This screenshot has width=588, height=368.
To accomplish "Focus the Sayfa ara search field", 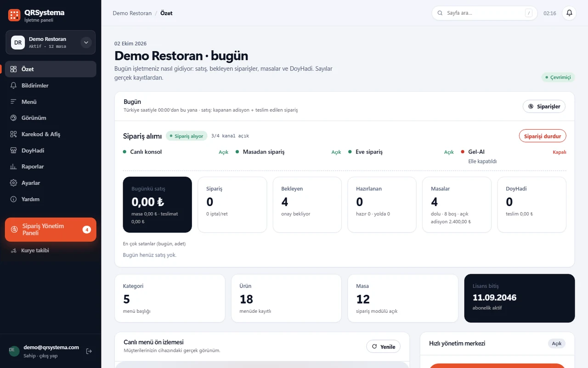I will pos(484,13).
